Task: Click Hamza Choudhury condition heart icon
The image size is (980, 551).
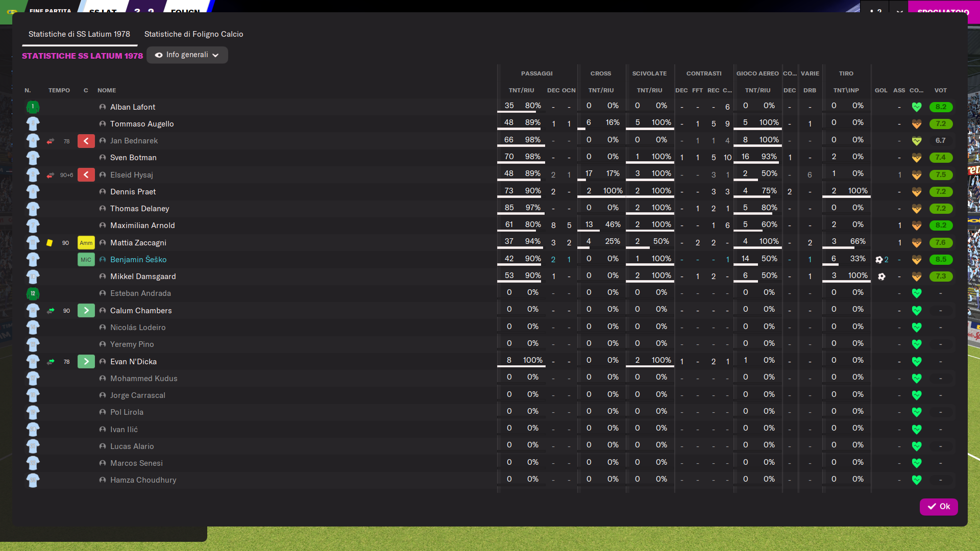Action: 917,480
